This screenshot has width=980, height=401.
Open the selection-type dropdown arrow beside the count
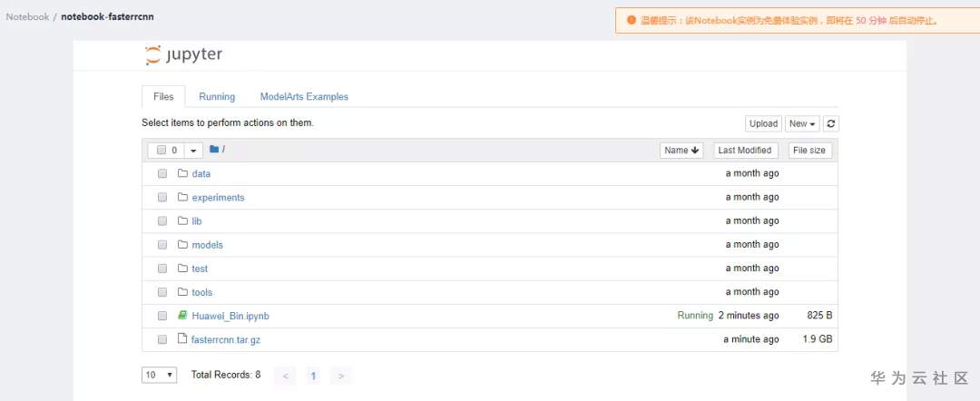(193, 151)
